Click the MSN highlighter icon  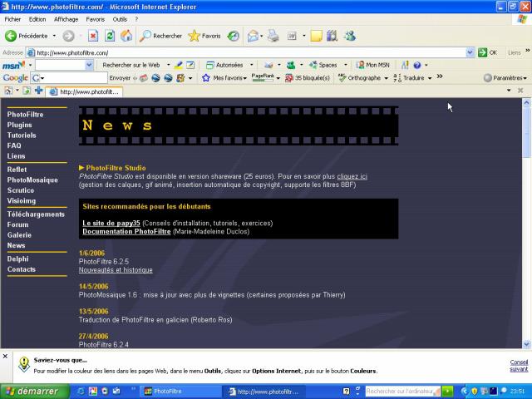(x=179, y=65)
